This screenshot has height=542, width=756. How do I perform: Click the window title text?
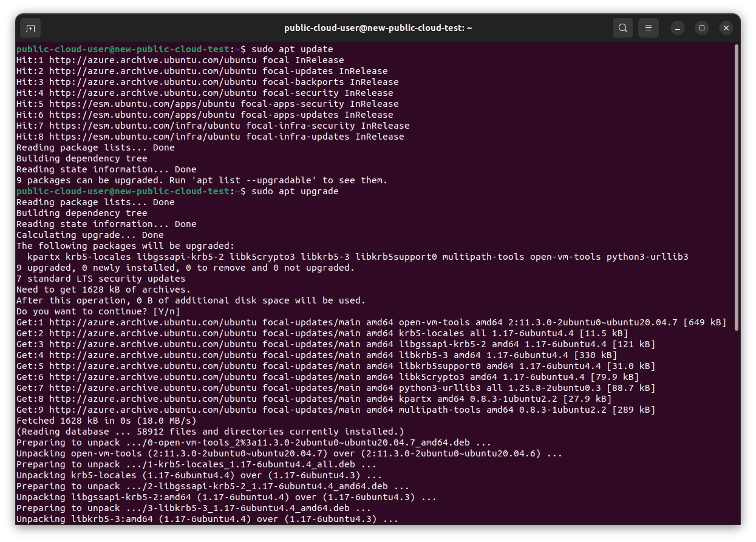[x=378, y=28]
